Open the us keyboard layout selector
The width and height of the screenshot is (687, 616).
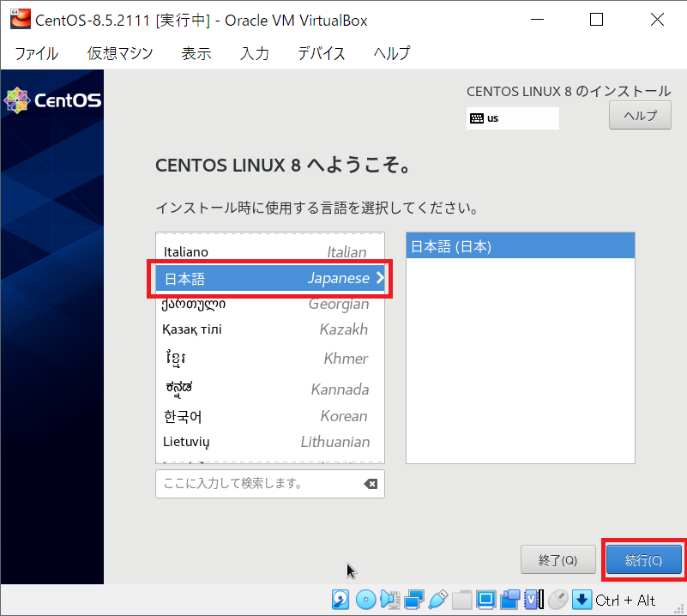[512, 118]
